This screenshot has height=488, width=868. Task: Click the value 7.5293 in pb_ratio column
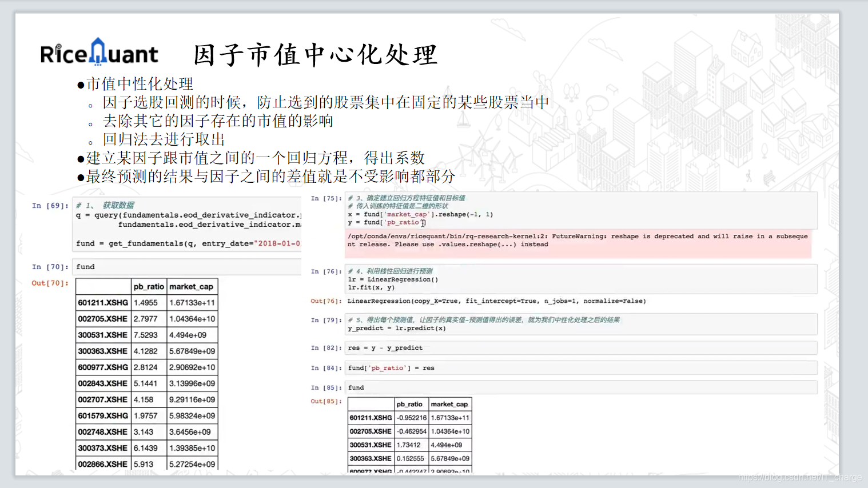click(x=146, y=335)
